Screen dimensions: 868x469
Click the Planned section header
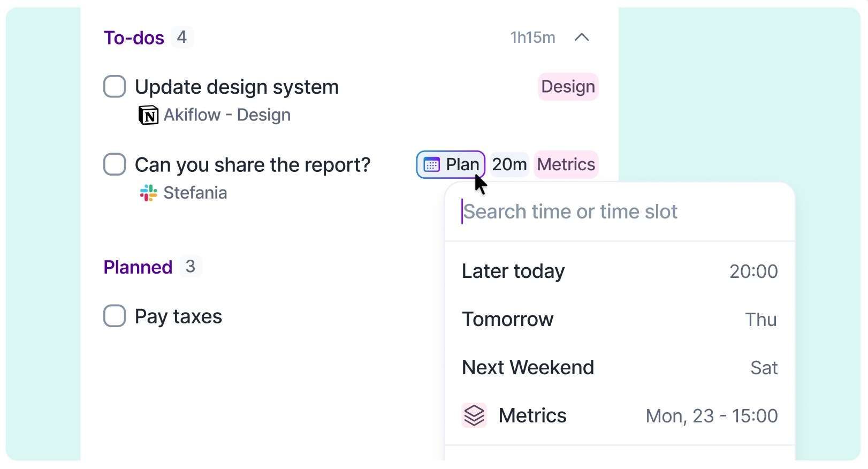[x=138, y=267]
